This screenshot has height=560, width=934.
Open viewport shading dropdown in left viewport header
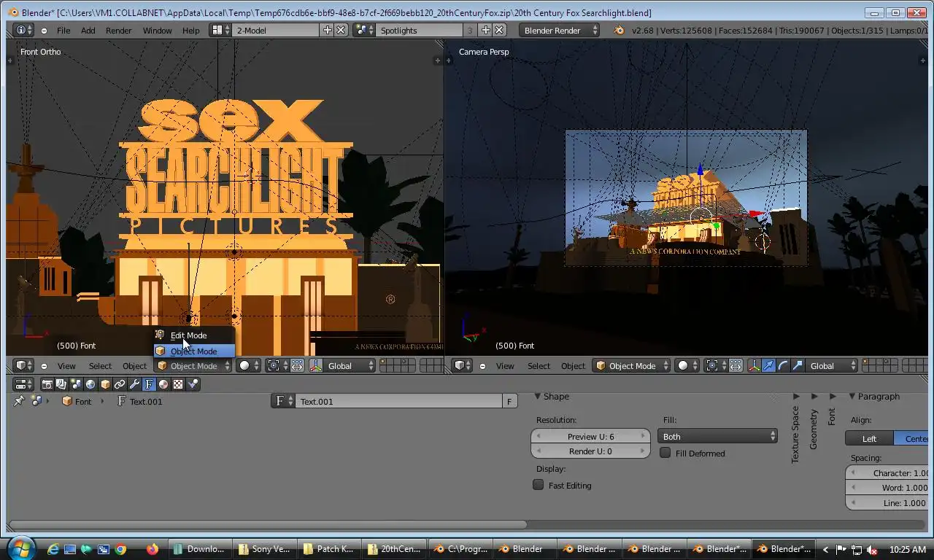click(250, 366)
